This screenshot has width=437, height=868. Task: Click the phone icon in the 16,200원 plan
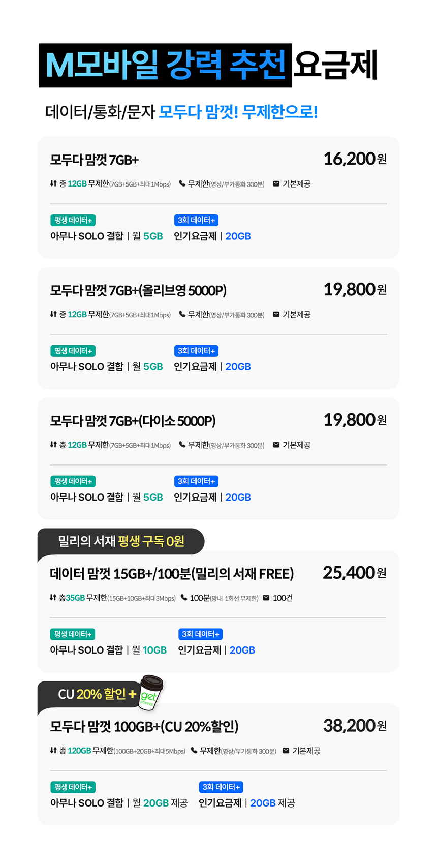click(182, 183)
